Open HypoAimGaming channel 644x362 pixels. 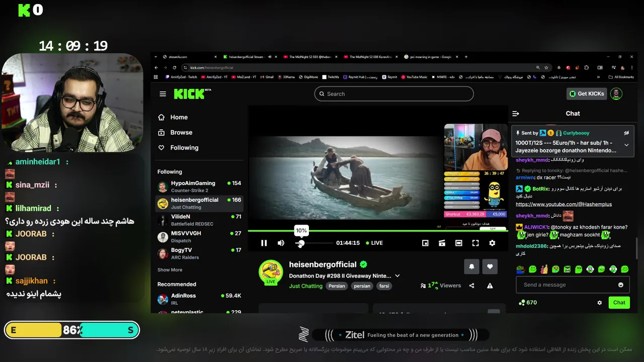(x=199, y=187)
